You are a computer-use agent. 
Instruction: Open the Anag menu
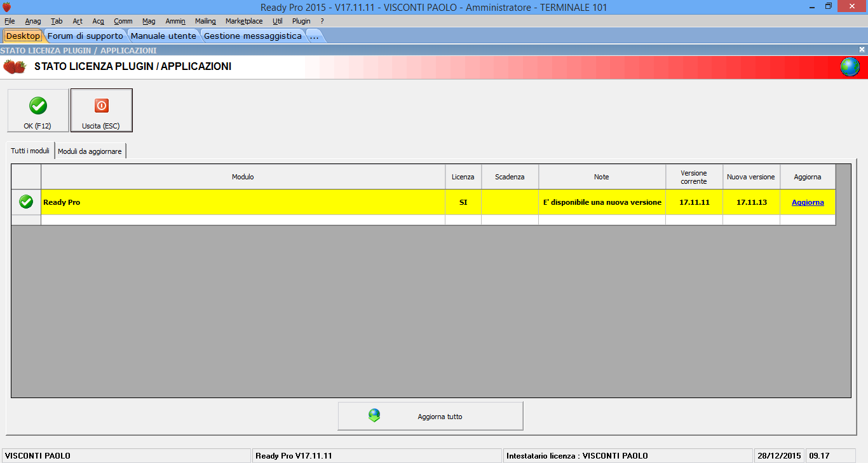tap(33, 21)
